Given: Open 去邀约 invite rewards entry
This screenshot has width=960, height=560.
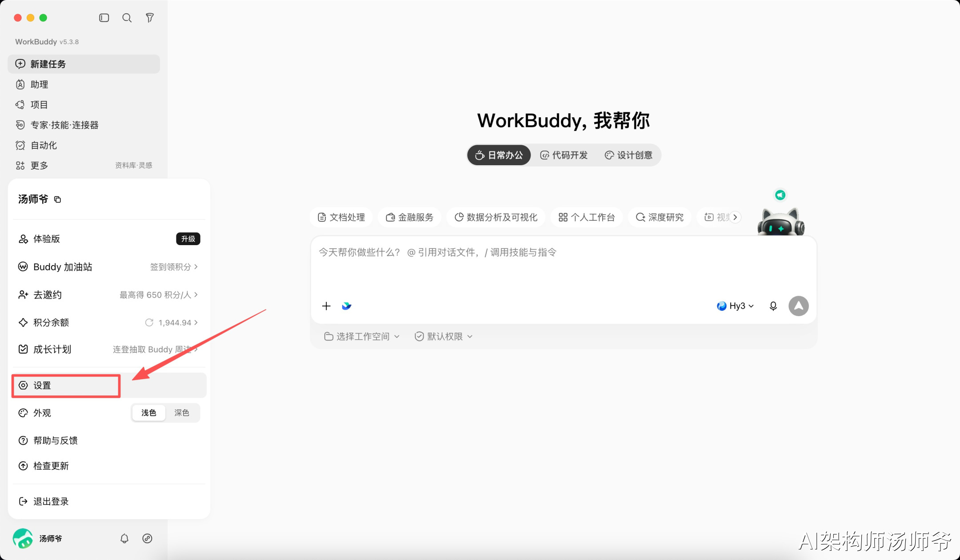Looking at the screenshot, I should tap(108, 295).
